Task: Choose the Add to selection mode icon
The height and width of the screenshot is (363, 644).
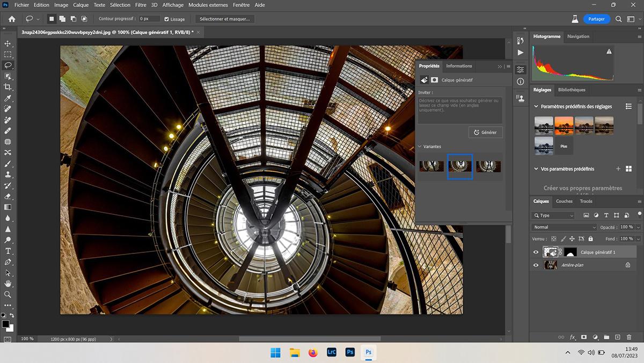Action: tap(62, 19)
